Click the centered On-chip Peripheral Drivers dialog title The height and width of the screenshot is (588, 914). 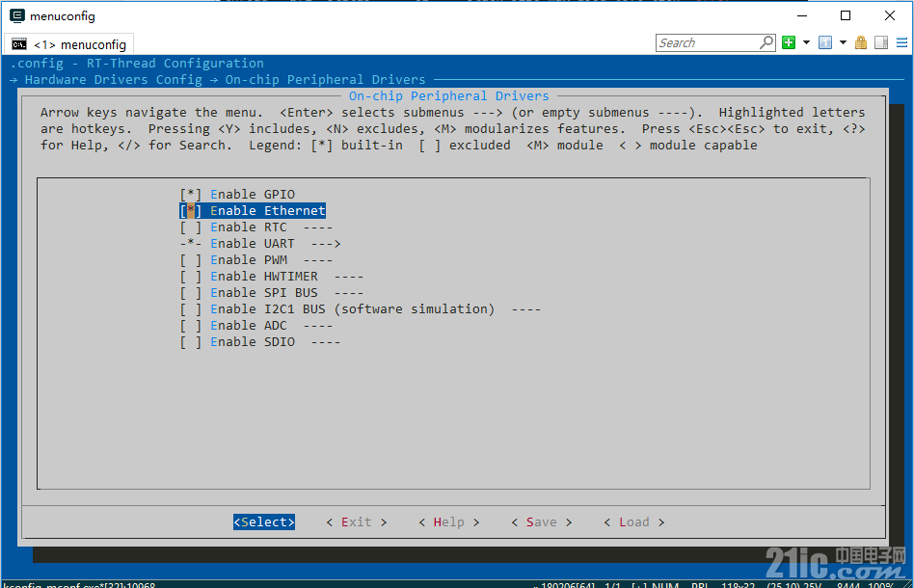[x=449, y=96]
